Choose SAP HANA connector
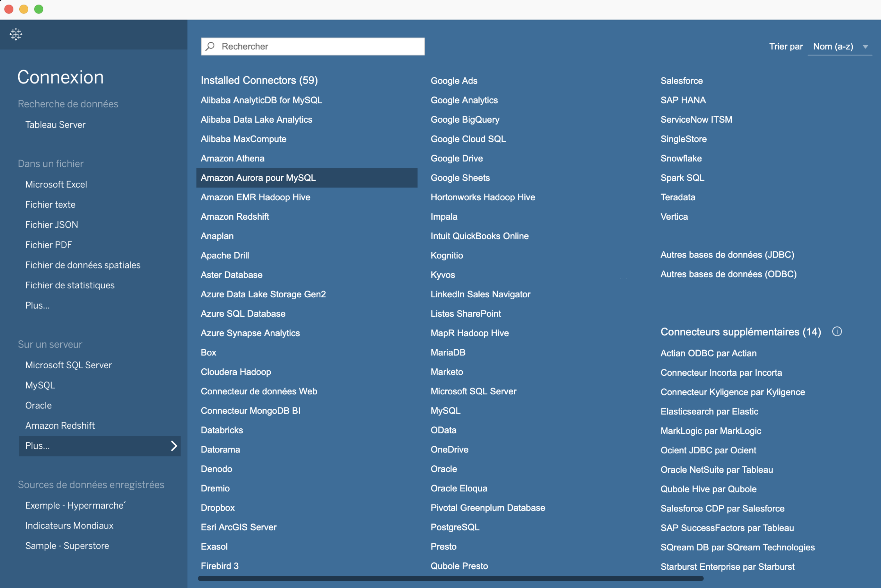Image resolution: width=881 pixels, height=588 pixels. (x=683, y=100)
